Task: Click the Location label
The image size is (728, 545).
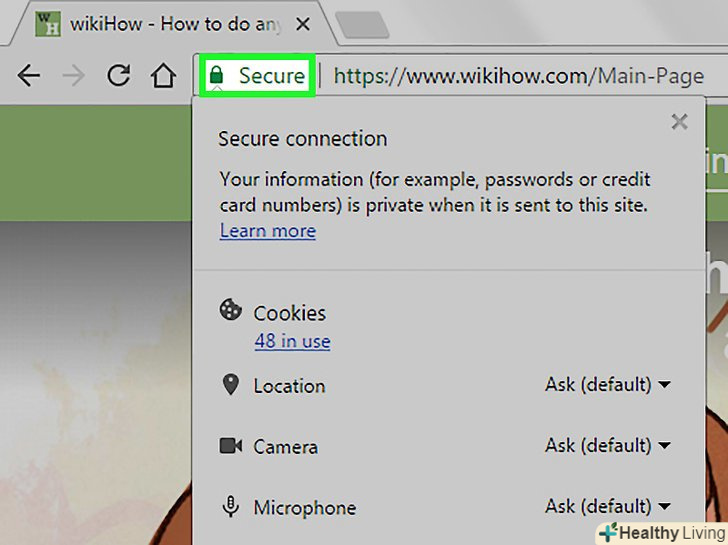Action: coord(289,386)
